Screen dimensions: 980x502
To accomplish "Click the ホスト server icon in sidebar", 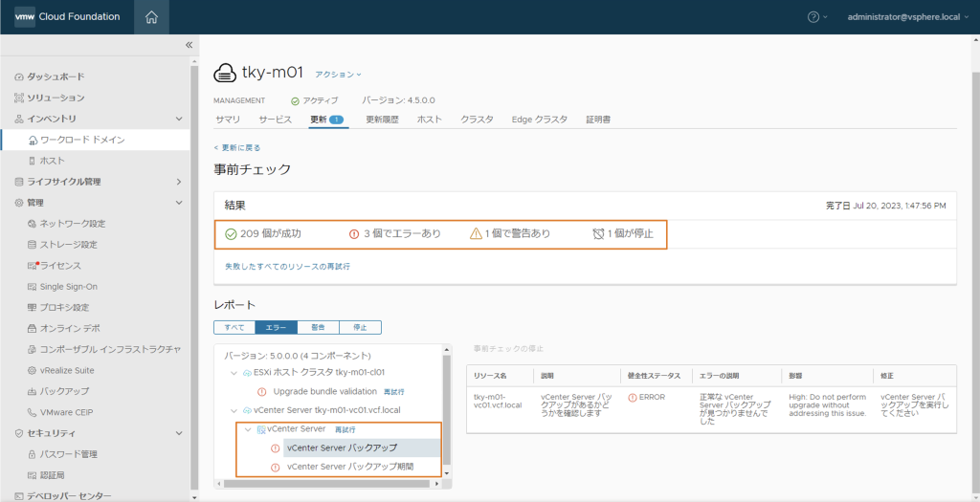I will [32, 161].
